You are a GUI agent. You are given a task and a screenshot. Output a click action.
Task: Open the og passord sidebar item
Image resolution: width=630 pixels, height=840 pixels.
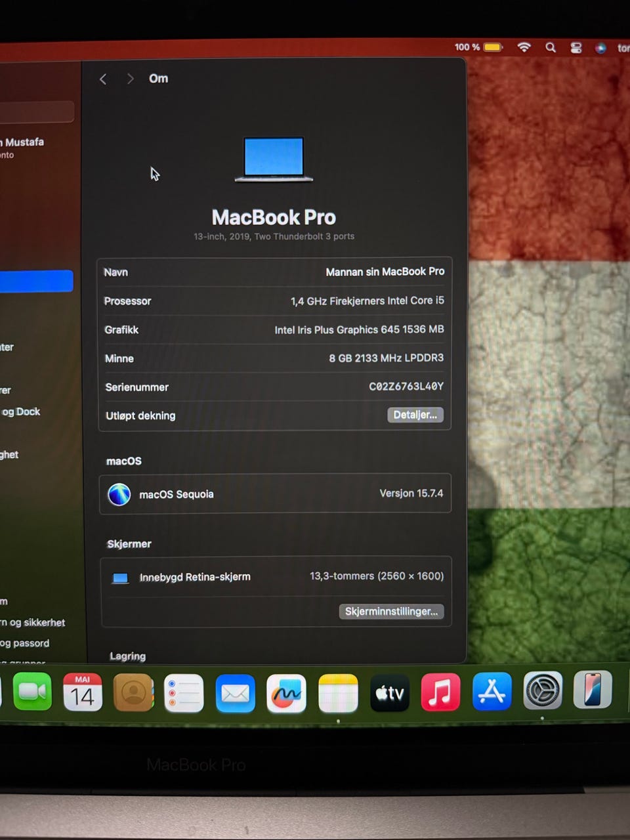click(25, 643)
